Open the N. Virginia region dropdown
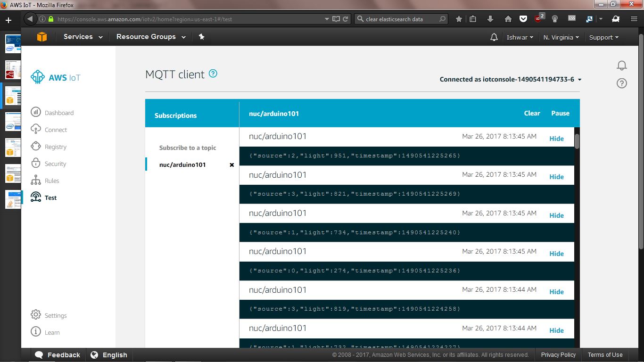This screenshot has height=362, width=644. tap(561, 37)
